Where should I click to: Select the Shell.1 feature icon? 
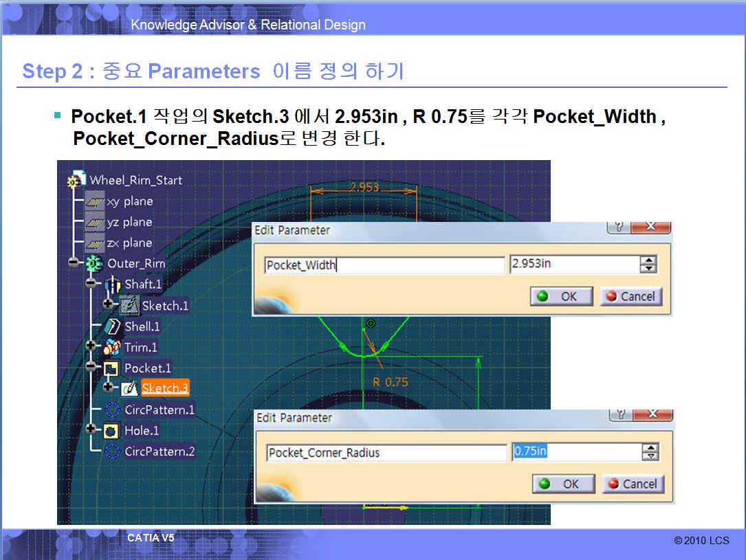tap(112, 326)
